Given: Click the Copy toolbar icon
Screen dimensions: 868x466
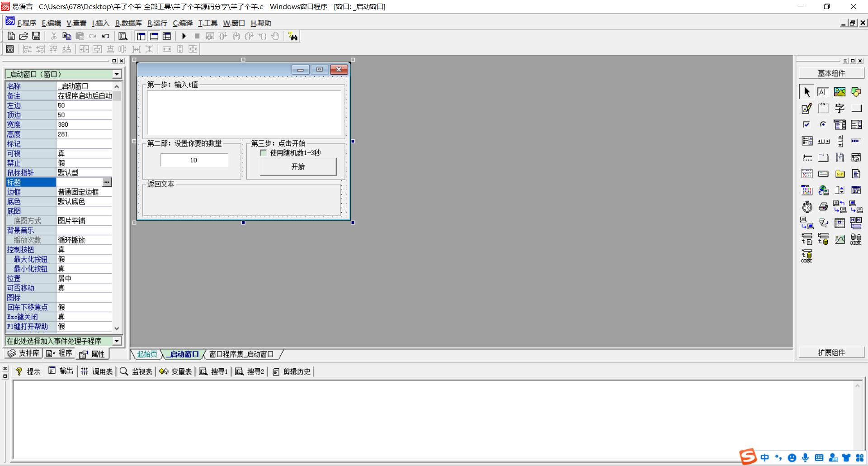Looking at the screenshot, I should [66, 36].
